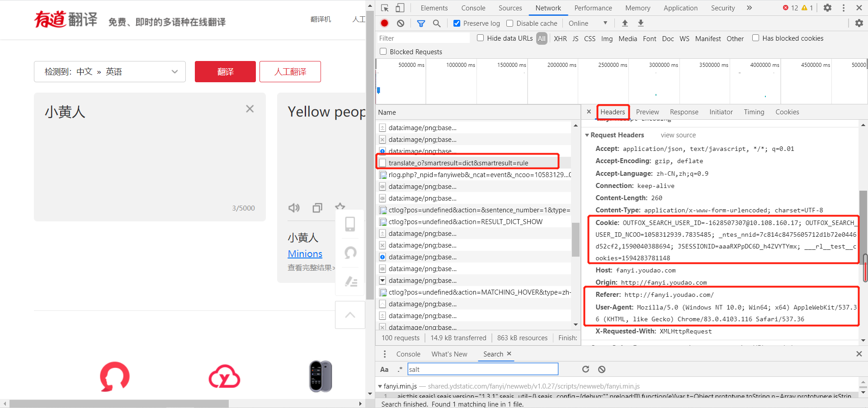The image size is (868, 408).
Task: Play translation audio speaker icon
Action: 294,208
